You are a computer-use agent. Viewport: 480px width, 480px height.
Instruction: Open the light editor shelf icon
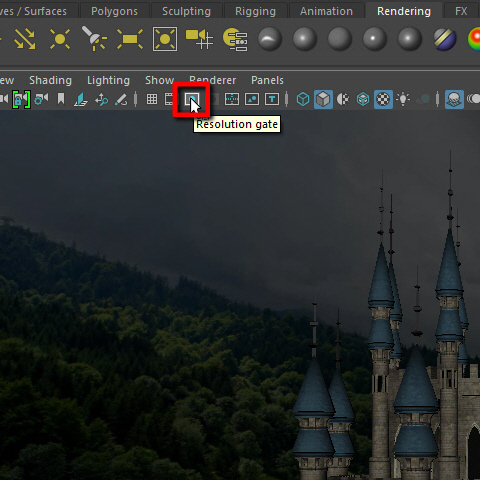pos(235,39)
